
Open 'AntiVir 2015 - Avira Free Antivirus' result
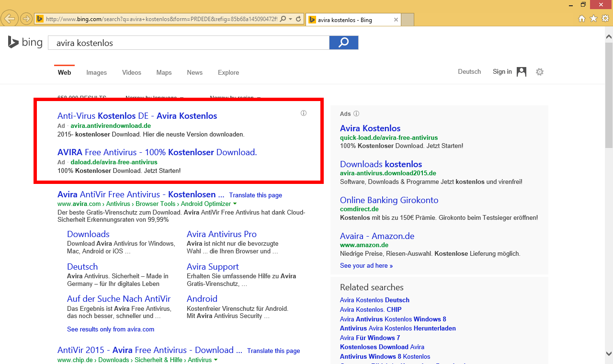click(150, 350)
